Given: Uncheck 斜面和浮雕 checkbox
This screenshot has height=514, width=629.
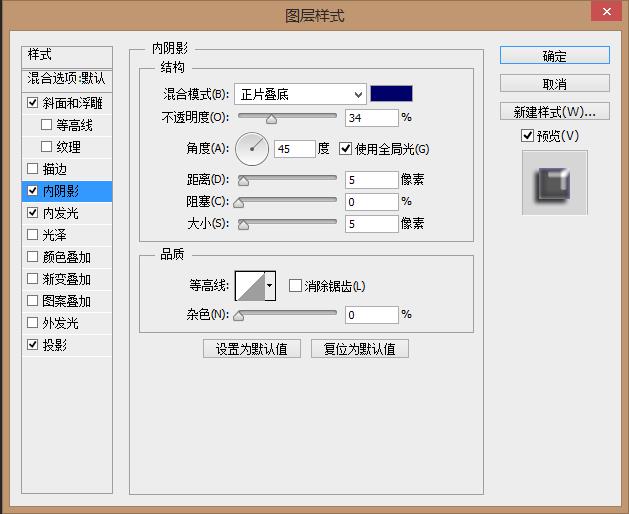Looking at the screenshot, I should click(x=32, y=103).
